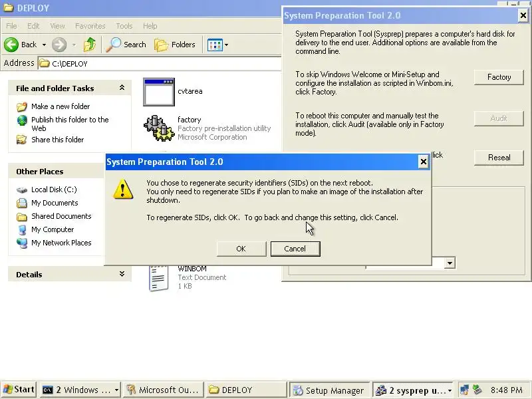Open My Computer link
This screenshot has height=399, width=532.
pyautogui.click(x=53, y=229)
